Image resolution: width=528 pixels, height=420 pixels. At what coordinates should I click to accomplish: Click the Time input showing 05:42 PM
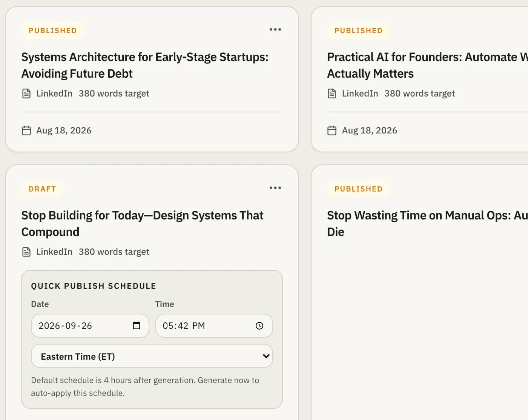pyautogui.click(x=214, y=326)
